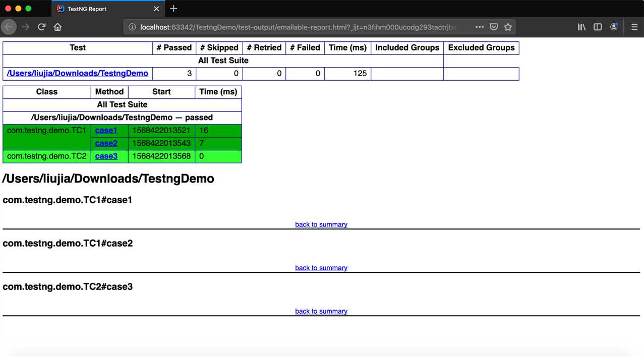Click the com.testng.demo.TC2#case3 heading

point(68,287)
